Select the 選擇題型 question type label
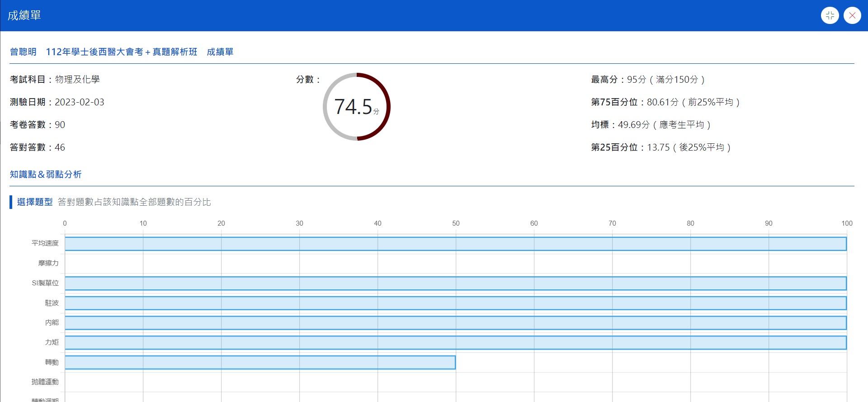This screenshot has height=402, width=868. pyautogui.click(x=35, y=202)
